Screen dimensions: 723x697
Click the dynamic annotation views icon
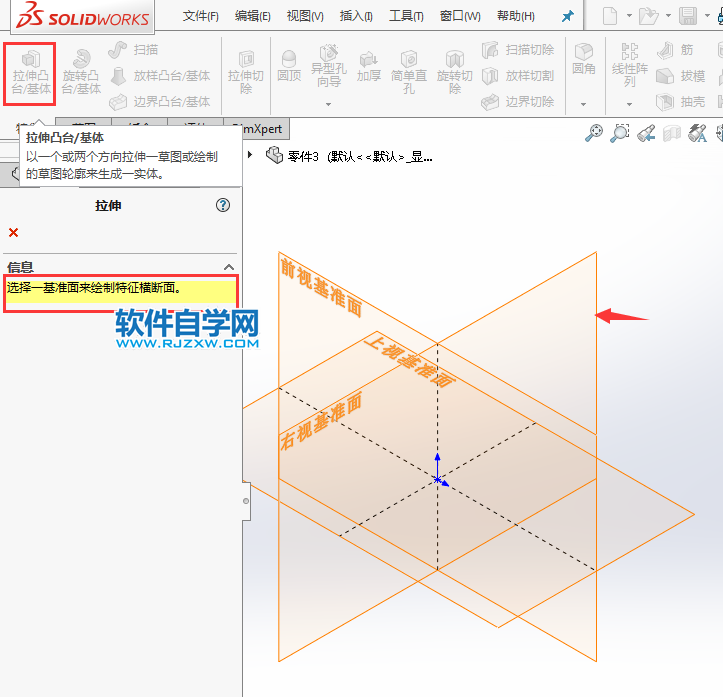pyautogui.click(x=697, y=133)
